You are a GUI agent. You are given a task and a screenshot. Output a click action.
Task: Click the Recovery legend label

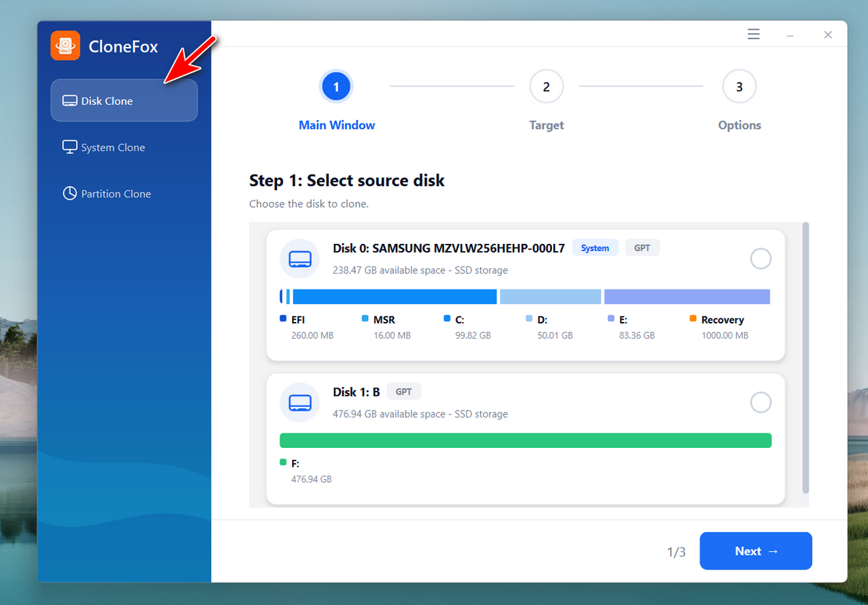tap(723, 320)
